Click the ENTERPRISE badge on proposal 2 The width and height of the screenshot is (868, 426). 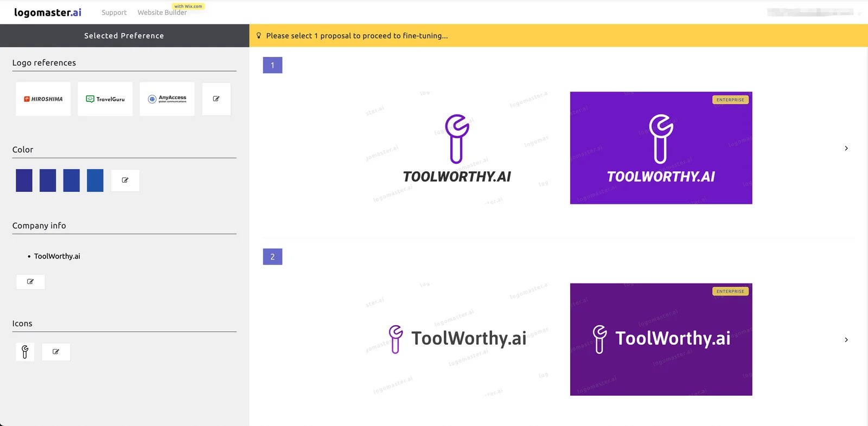pos(730,291)
